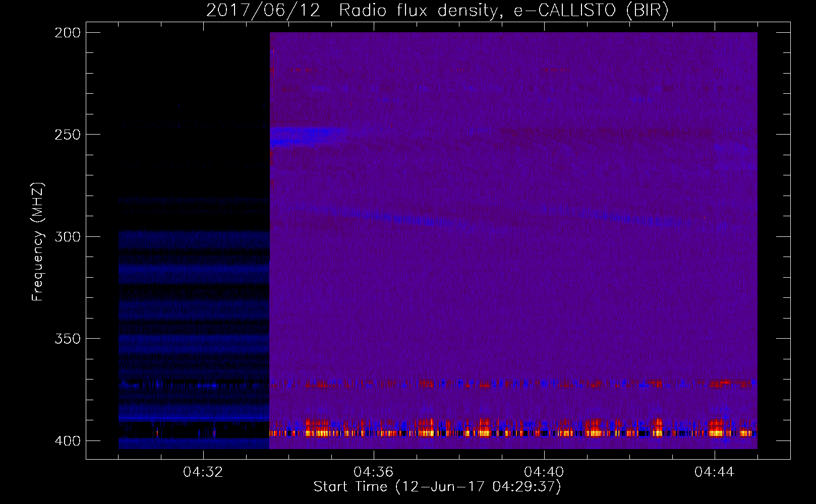Click the 350 frequency tick label

[x=68, y=339]
